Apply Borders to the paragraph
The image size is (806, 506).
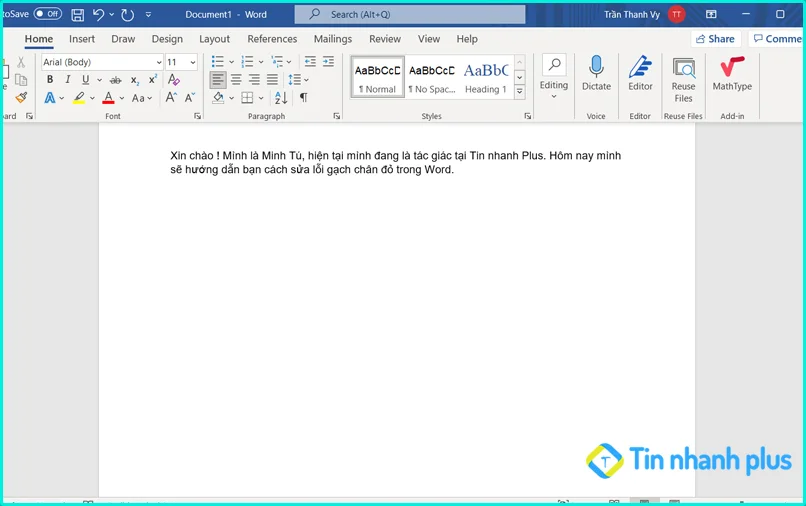[247, 98]
